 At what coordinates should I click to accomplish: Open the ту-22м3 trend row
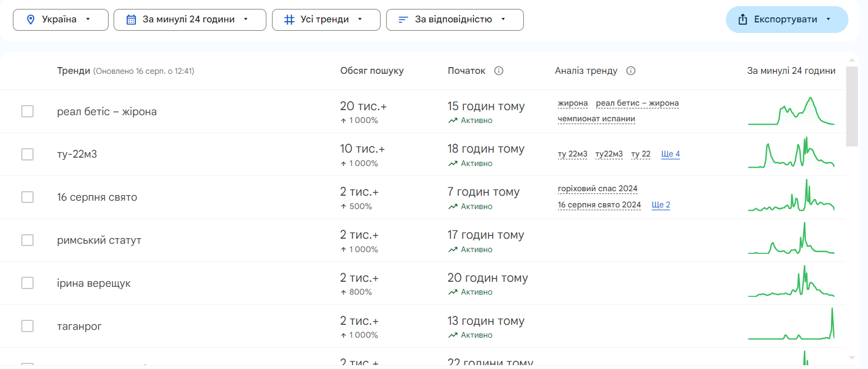coord(77,154)
